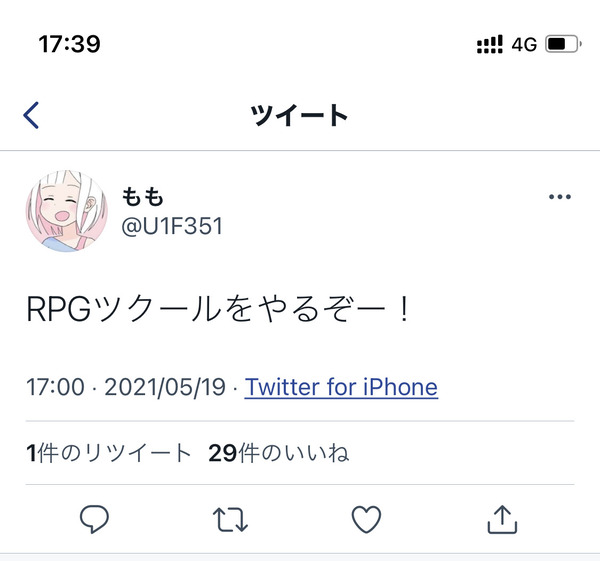Tap the 2021/05/19 tweet date

tap(165, 387)
